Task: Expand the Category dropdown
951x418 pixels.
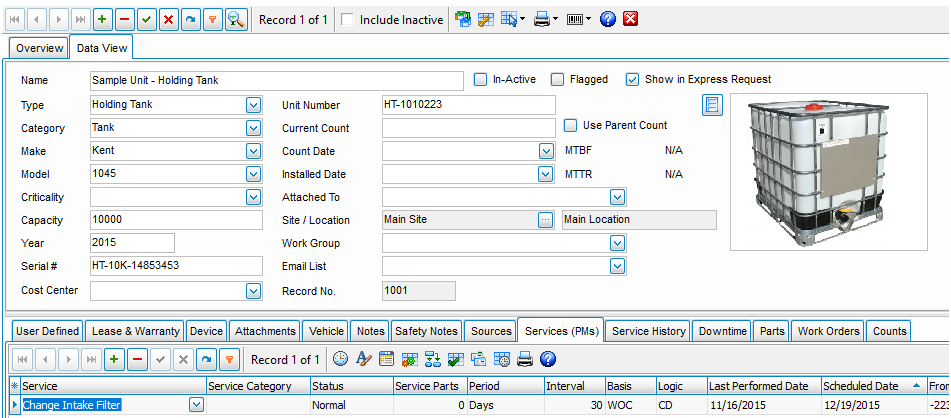Action: 254,128
